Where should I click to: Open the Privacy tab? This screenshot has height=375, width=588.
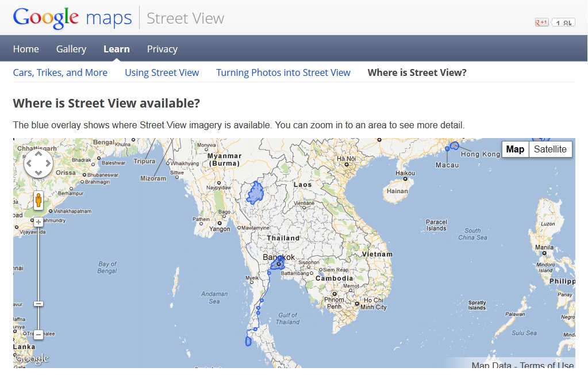(162, 49)
